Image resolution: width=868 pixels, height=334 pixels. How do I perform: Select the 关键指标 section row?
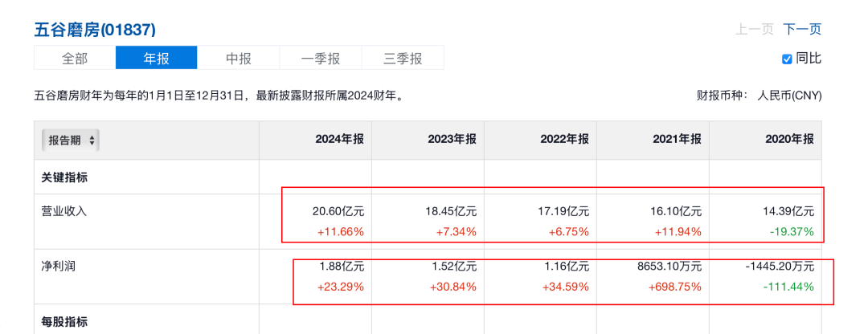point(64,177)
